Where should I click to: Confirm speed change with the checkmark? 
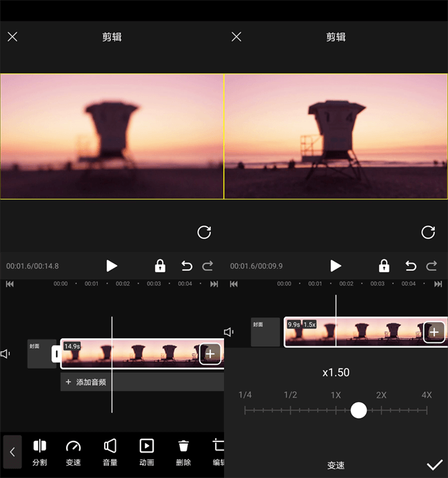pos(434,465)
